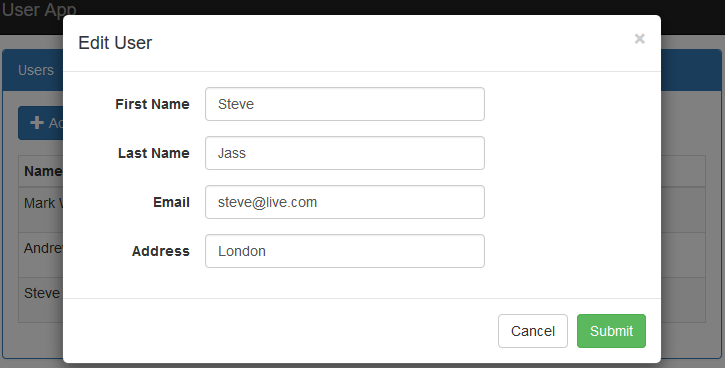Viewport: 725px width, 368px height.
Task: Click the Name column header
Action: click(43, 171)
